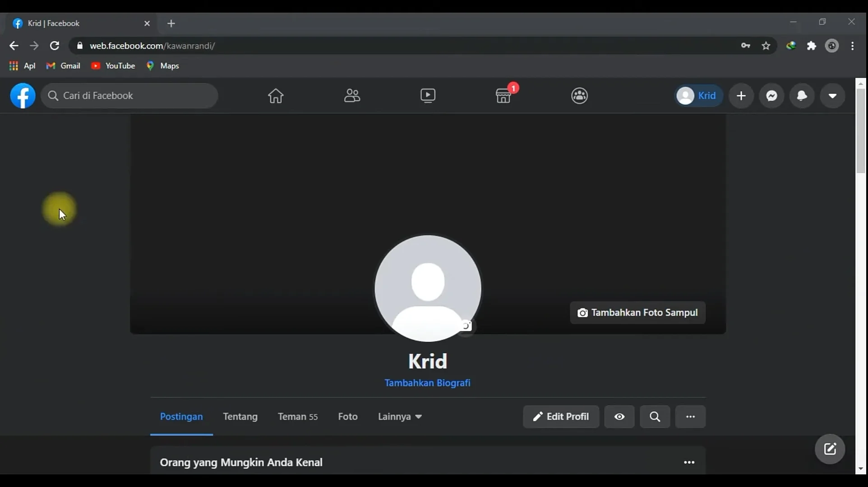868x487 pixels.
Task: Click the scrollbar up arrow
Action: pos(861,83)
